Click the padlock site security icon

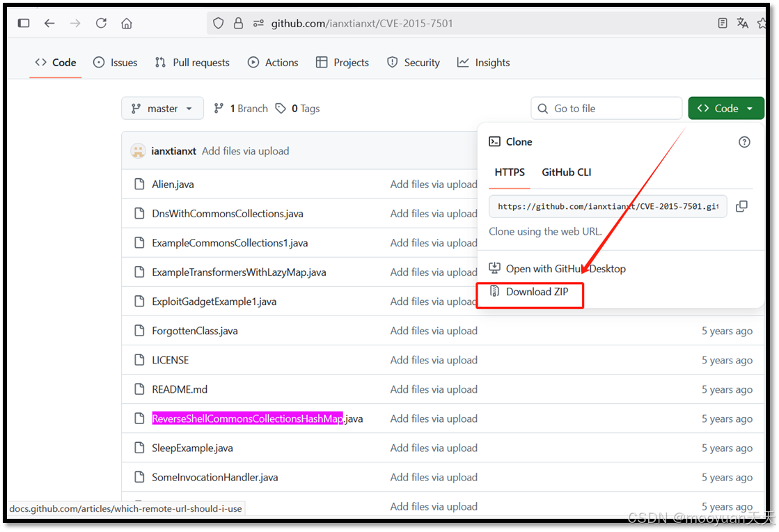(x=239, y=23)
